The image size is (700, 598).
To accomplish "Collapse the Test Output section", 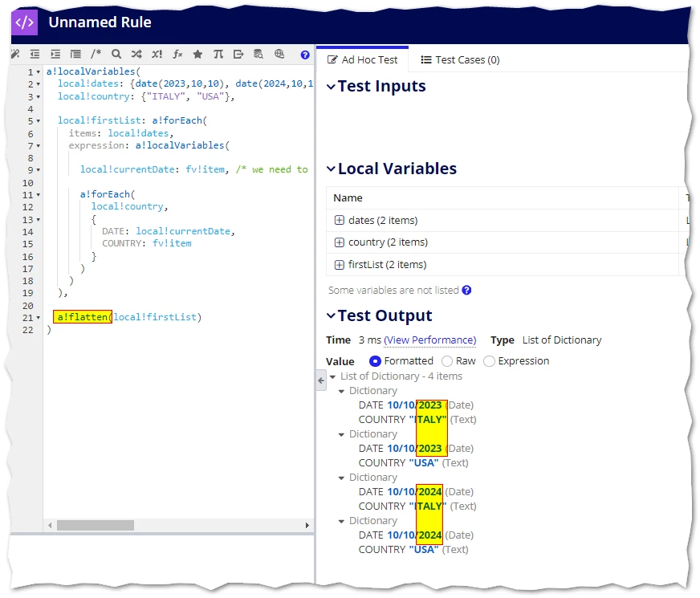I will pos(331,315).
